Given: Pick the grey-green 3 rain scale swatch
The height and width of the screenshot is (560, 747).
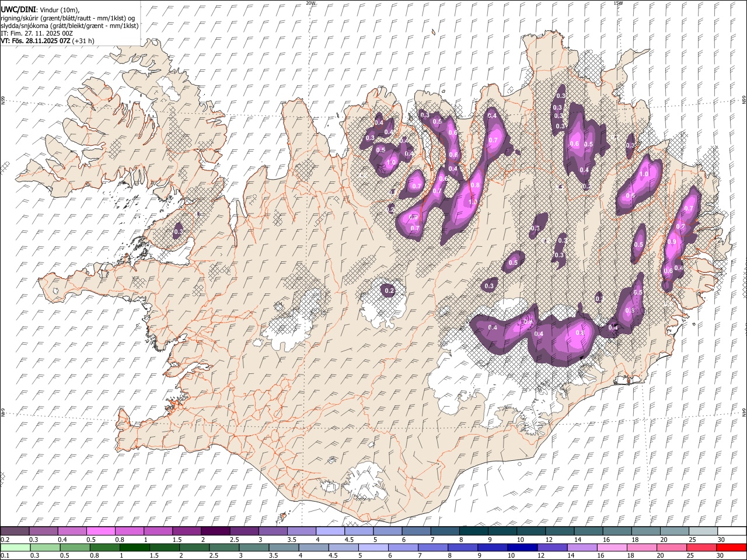Looking at the screenshot, I should [254, 547].
